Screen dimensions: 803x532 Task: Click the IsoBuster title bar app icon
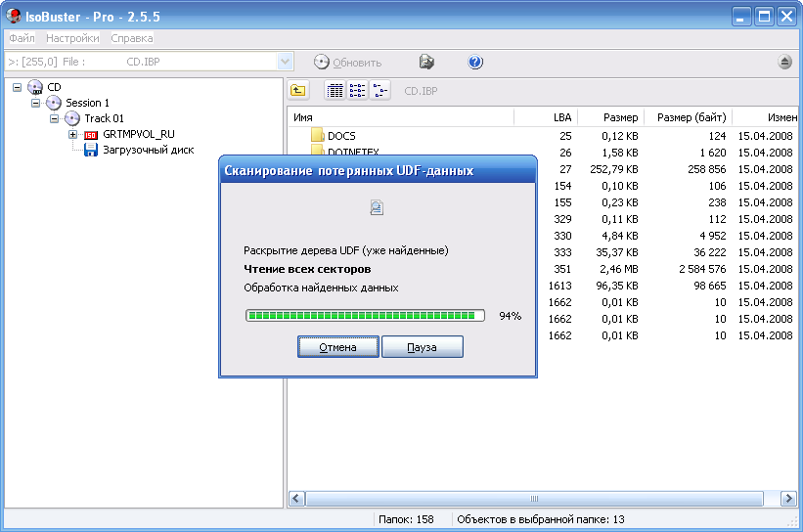(14, 16)
